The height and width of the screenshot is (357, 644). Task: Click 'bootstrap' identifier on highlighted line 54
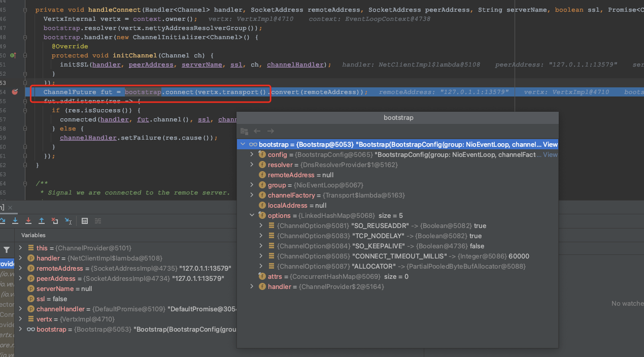coord(143,92)
